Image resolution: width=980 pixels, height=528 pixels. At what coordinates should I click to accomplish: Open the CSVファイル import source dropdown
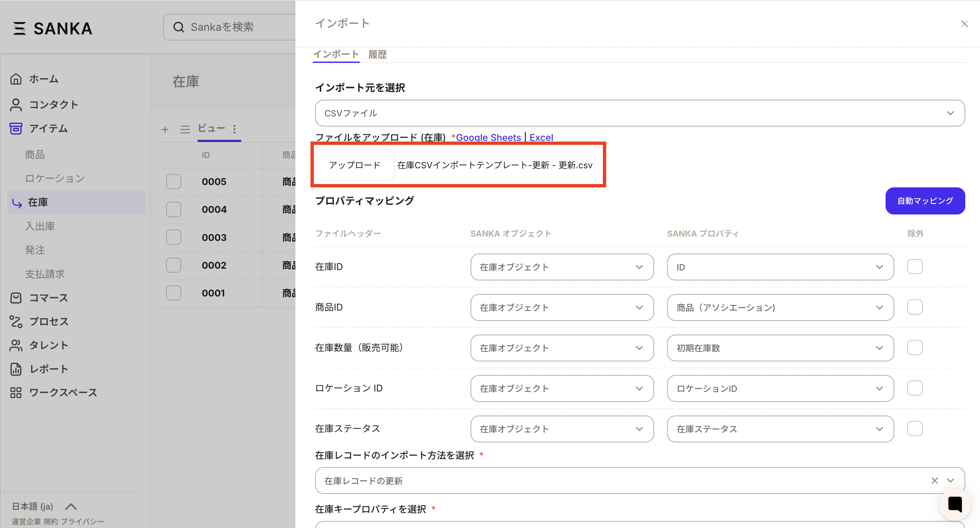point(639,113)
